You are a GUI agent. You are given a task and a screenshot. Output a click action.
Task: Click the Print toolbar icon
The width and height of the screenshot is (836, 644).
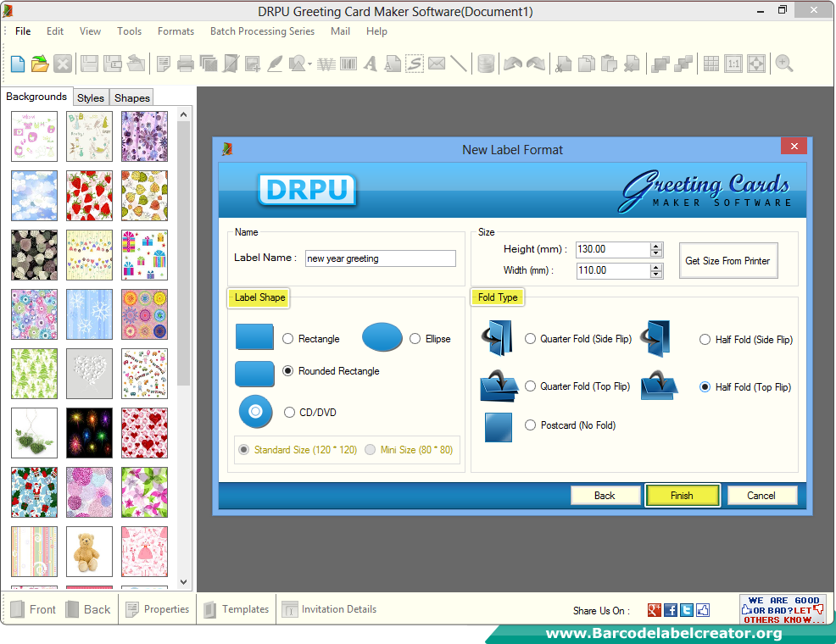click(x=185, y=64)
